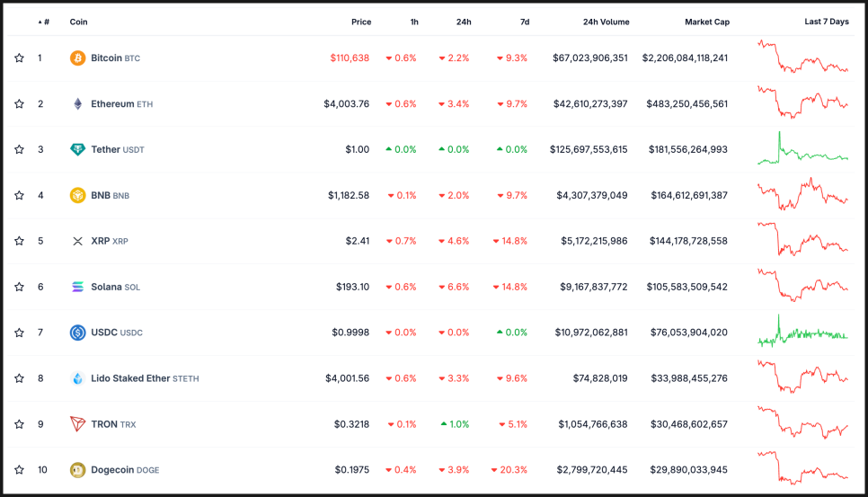Toggle favorite star for Bitcoin

pos(19,58)
